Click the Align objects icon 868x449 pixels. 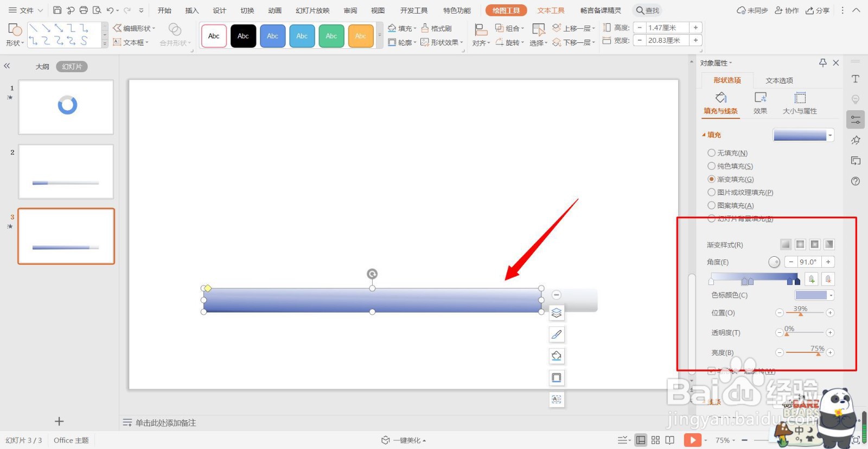tap(480, 35)
